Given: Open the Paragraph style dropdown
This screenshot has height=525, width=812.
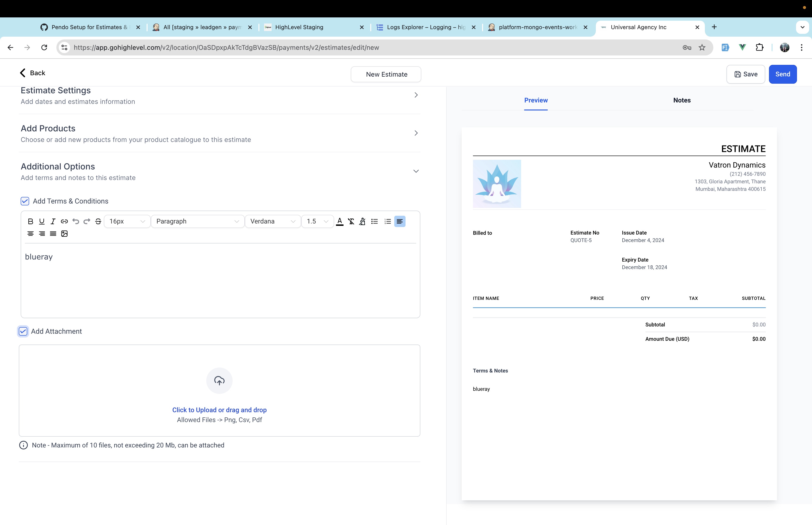Looking at the screenshot, I should [198, 221].
